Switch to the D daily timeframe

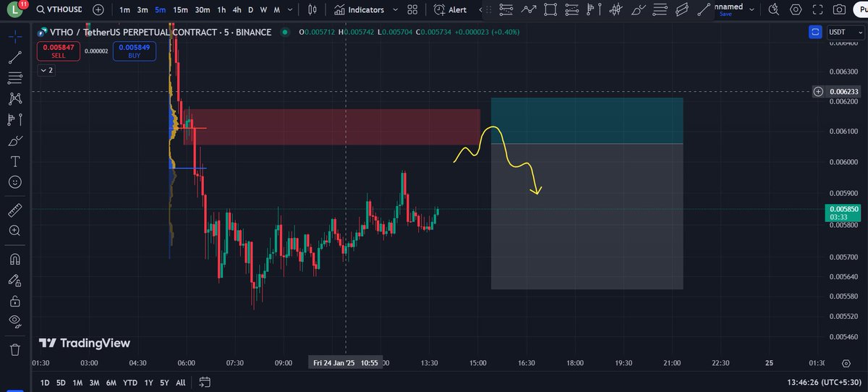tap(250, 10)
